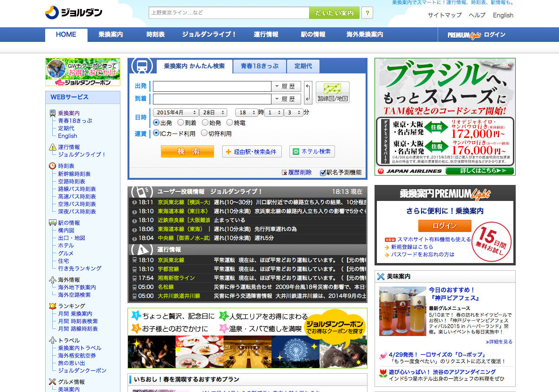Open the Japan Airlines ブラジル advertisement banner

click(445, 117)
